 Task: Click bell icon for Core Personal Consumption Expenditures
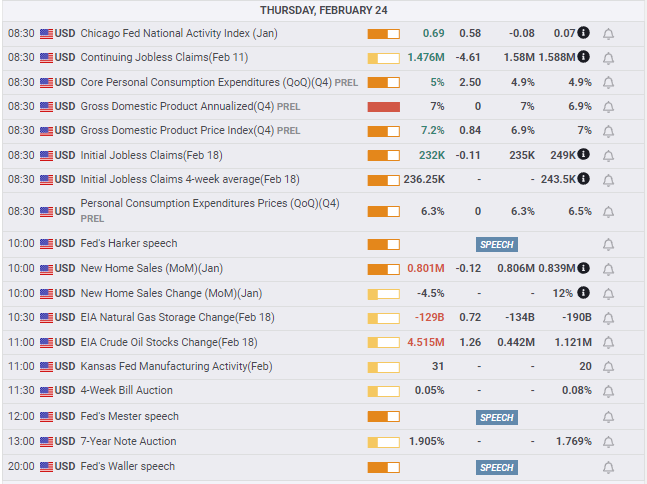[608, 83]
